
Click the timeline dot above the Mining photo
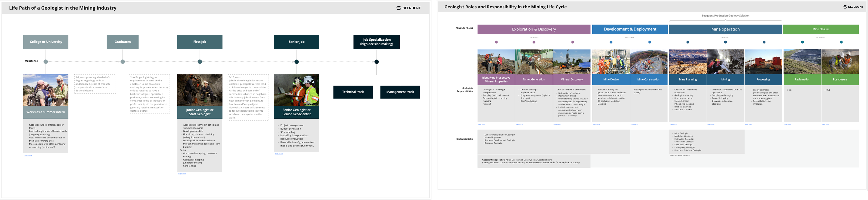pos(725,42)
